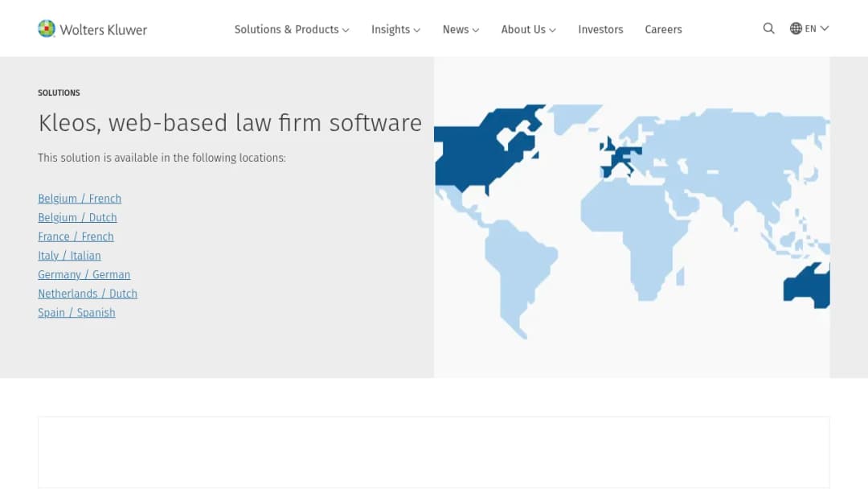
Task: Go to the Careers page
Action: coord(663,29)
